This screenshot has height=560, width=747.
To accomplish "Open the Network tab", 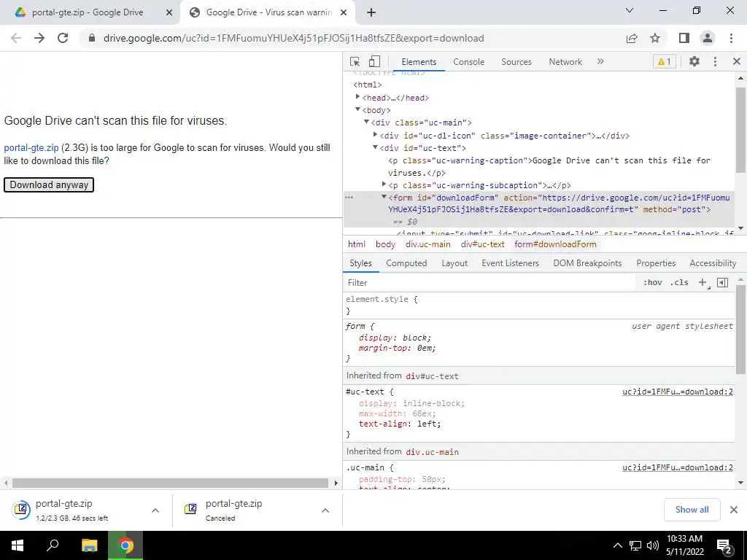I will click(565, 62).
